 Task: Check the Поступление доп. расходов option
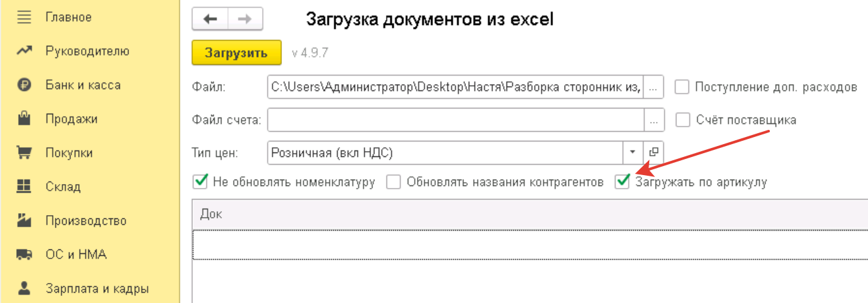(x=683, y=87)
